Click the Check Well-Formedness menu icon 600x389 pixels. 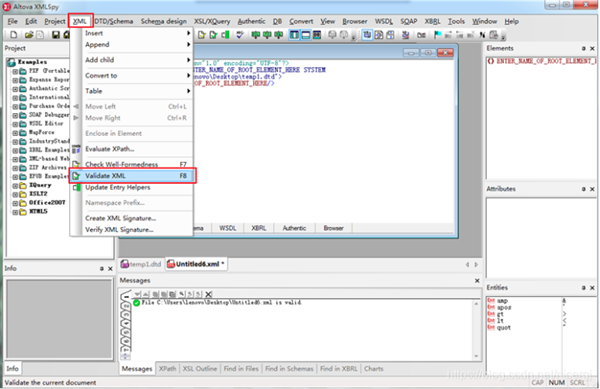[x=76, y=164]
